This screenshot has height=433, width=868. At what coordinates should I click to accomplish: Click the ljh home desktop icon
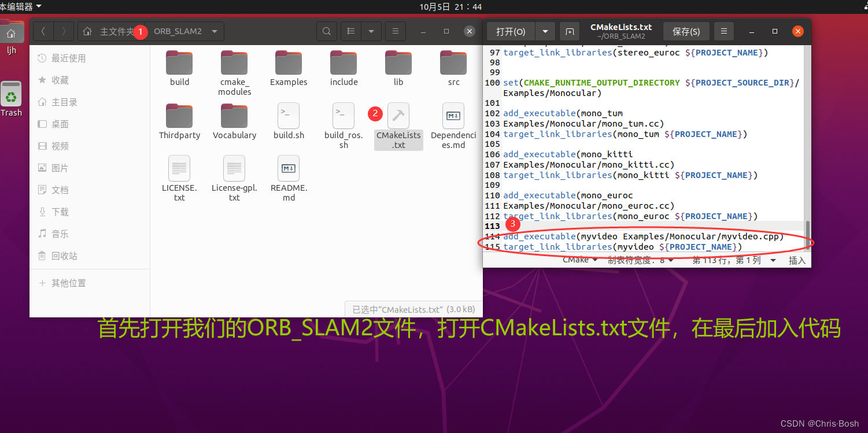[x=12, y=38]
